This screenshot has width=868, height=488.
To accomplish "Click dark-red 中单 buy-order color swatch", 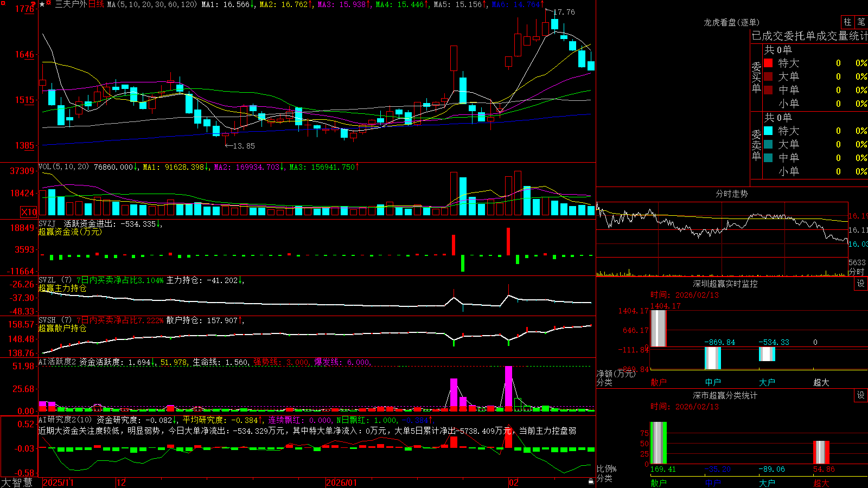I will pyautogui.click(x=768, y=89).
